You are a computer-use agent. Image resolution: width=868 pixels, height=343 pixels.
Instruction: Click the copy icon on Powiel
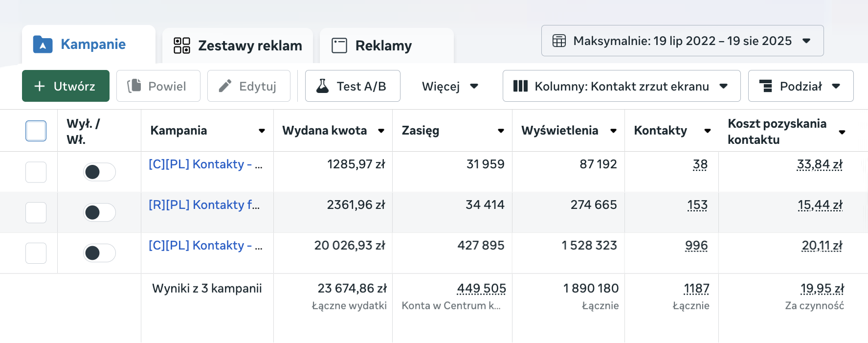click(134, 86)
